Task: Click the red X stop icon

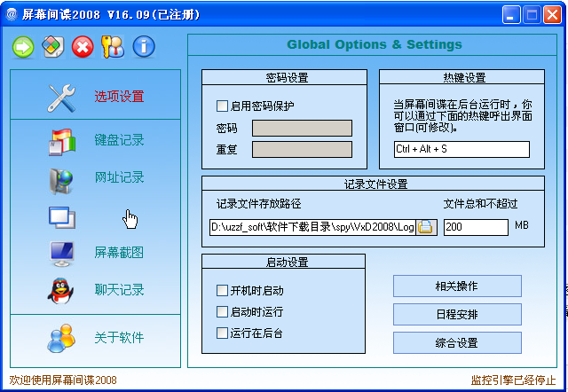Action: coord(83,47)
